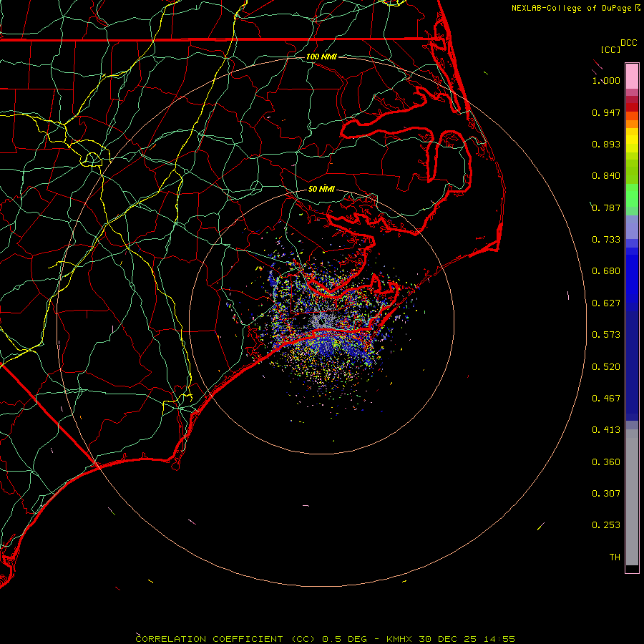The width and height of the screenshot is (644, 644).
Task: Click the TH threshold label on the scale
Action: (615, 557)
